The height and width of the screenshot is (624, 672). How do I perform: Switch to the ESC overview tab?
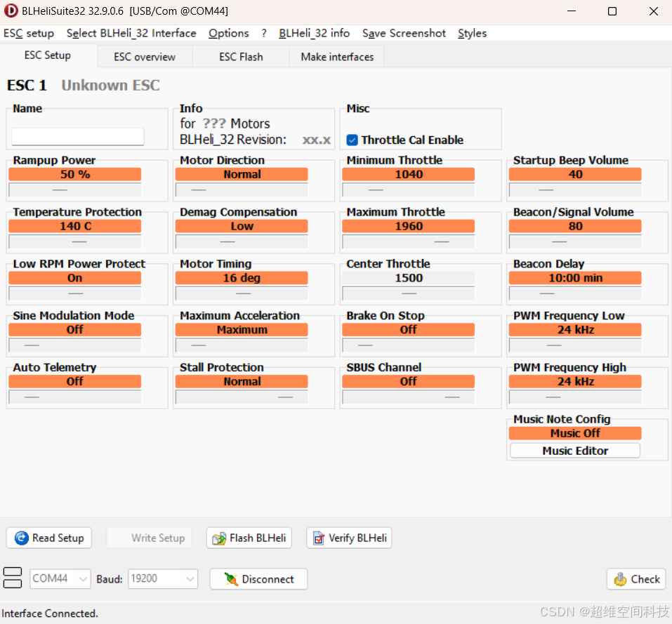click(145, 57)
